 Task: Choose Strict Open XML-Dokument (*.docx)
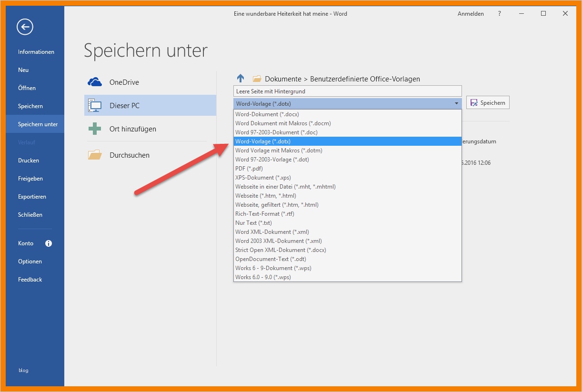(x=347, y=250)
